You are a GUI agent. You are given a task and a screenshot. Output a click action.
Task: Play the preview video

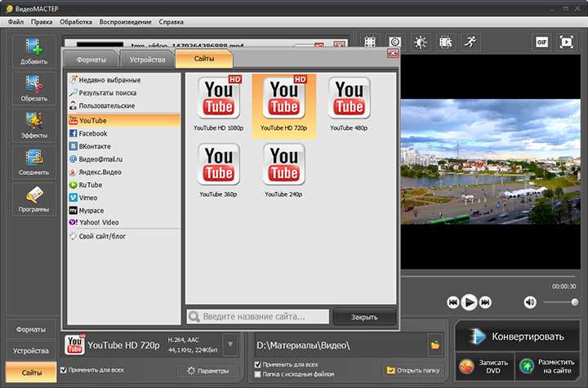click(x=469, y=302)
